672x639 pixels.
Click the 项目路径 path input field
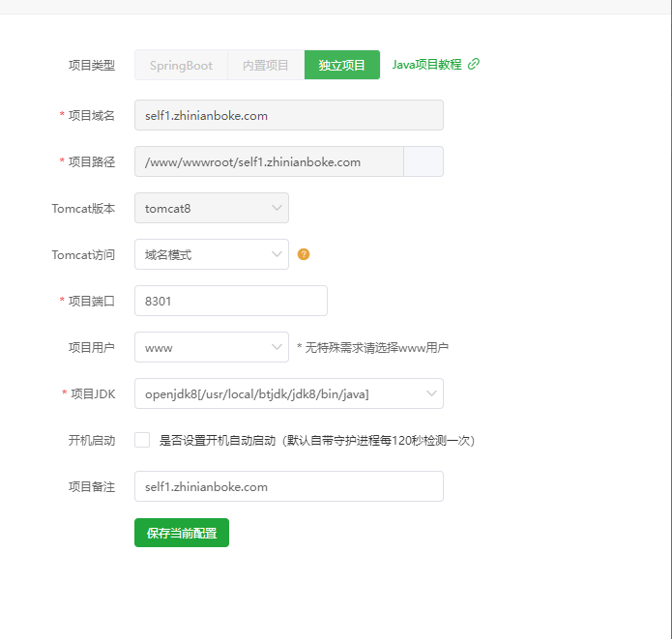(x=269, y=161)
